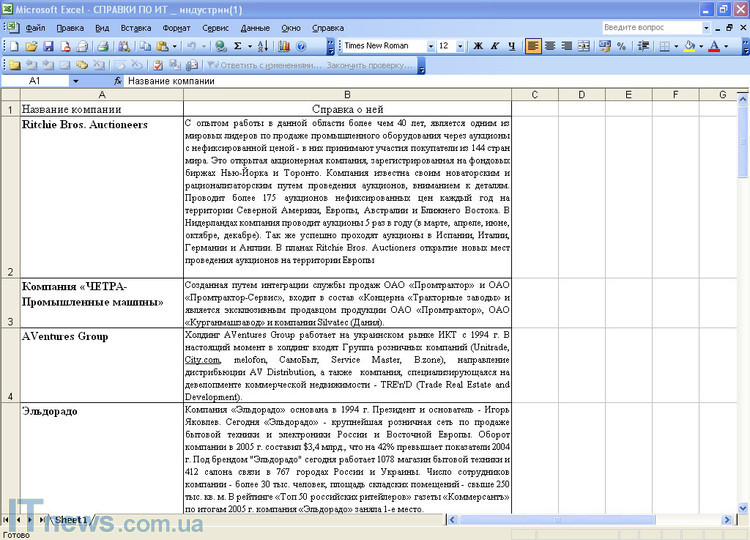Open the Данные menu
The width and height of the screenshot is (750, 540).
255,28
